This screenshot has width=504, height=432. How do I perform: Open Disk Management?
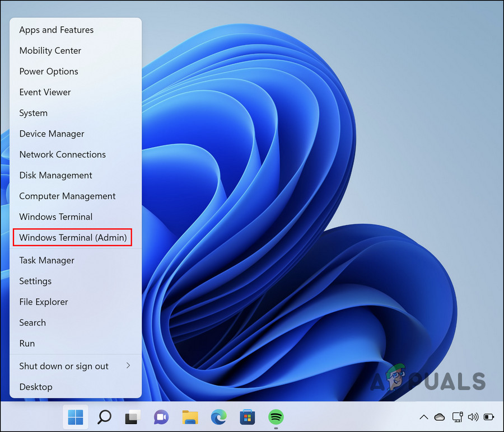55,175
